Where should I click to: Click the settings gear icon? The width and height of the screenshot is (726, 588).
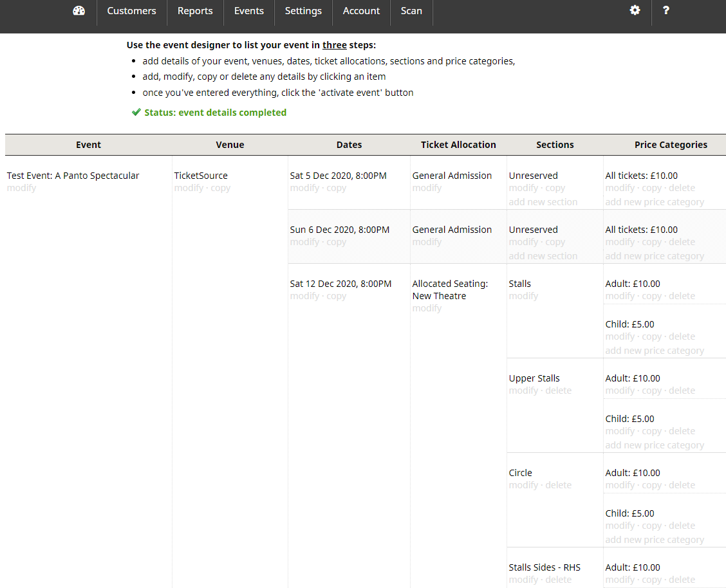tap(635, 10)
